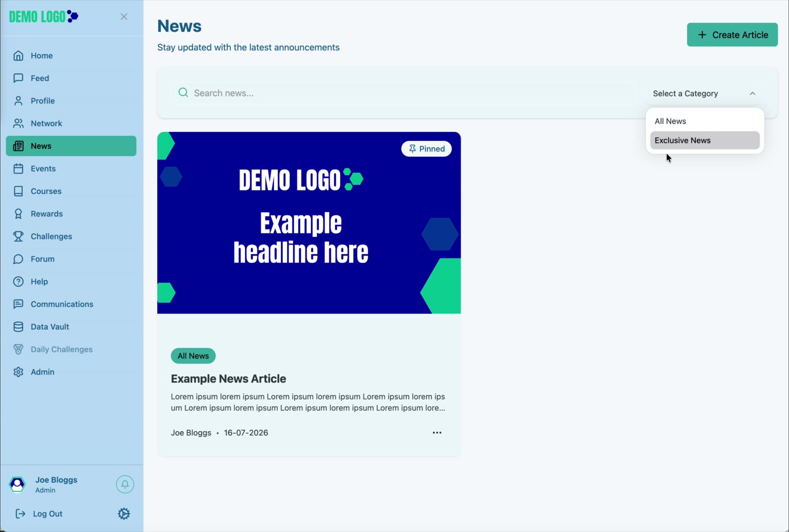Open the article banner image
Screen dimensions: 789x532
click(x=309, y=223)
